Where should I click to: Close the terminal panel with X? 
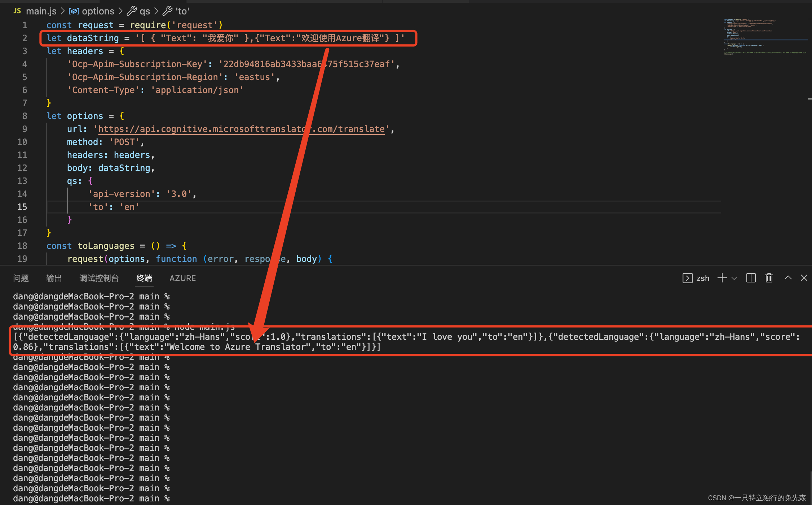(x=804, y=278)
